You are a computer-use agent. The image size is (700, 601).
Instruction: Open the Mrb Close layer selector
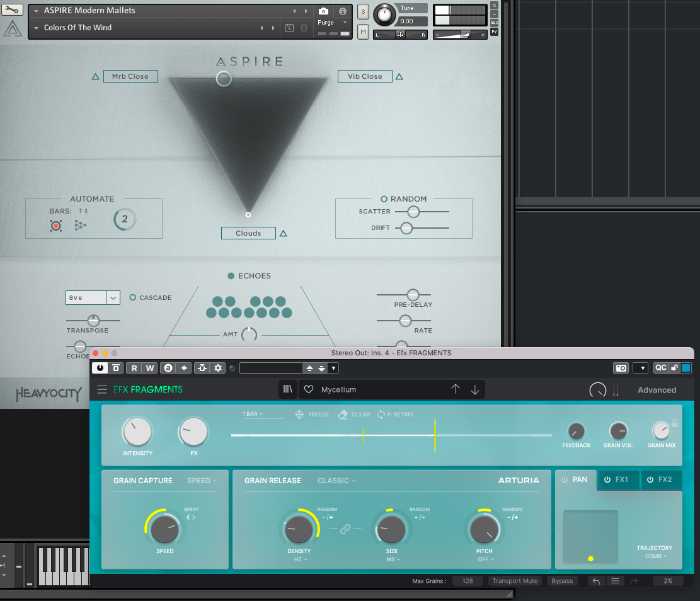(x=130, y=76)
